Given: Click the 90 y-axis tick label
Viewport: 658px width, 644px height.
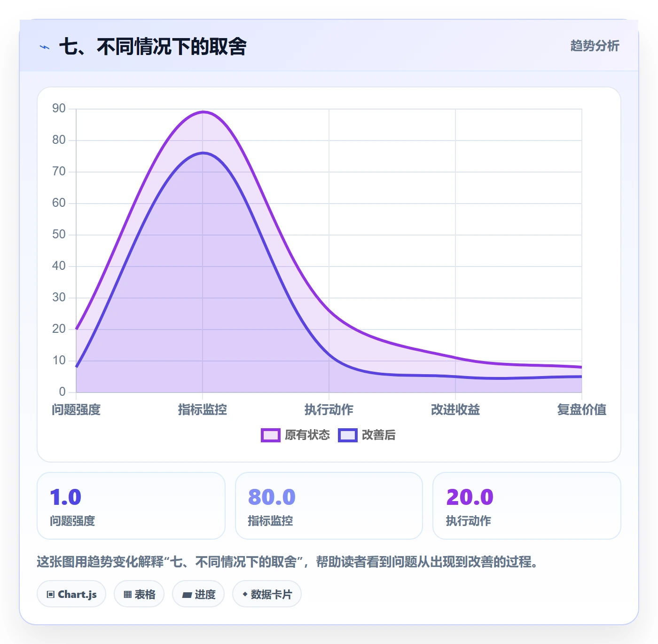Looking at the screenshot, I should coord(59,109).
